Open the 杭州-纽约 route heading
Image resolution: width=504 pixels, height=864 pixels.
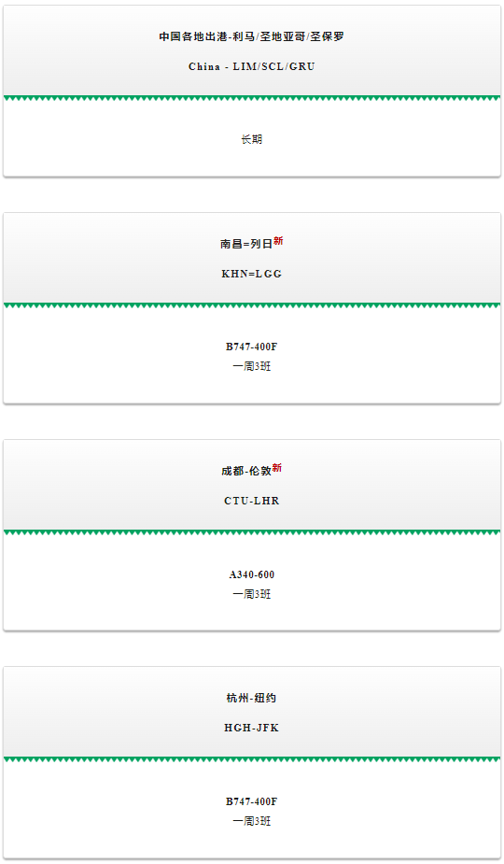point(252,698)
